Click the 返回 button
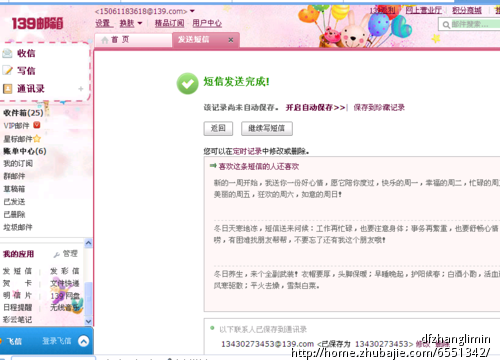The image size is (500, 360). pos(218,128)
